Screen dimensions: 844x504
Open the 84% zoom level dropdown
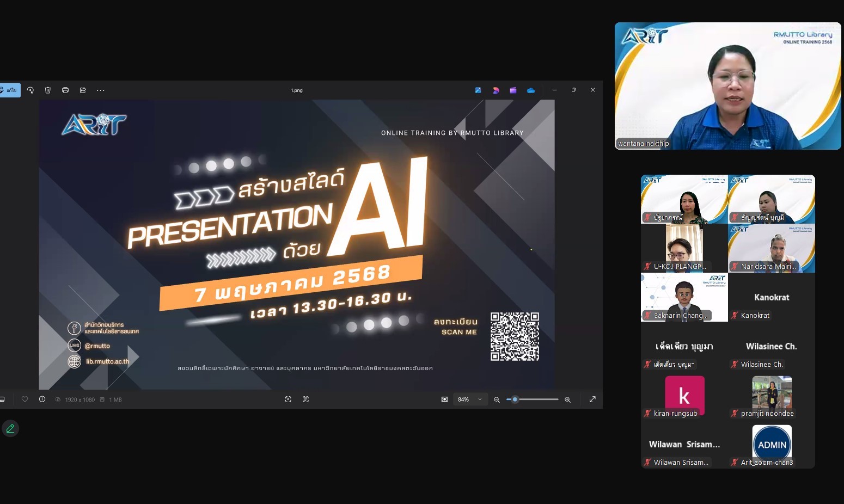(x=470, y=399)
